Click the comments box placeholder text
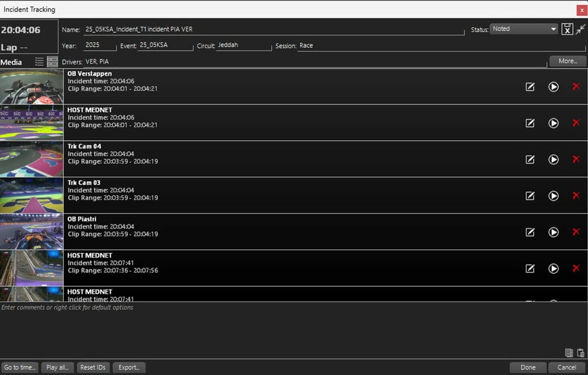 [67, 307]
